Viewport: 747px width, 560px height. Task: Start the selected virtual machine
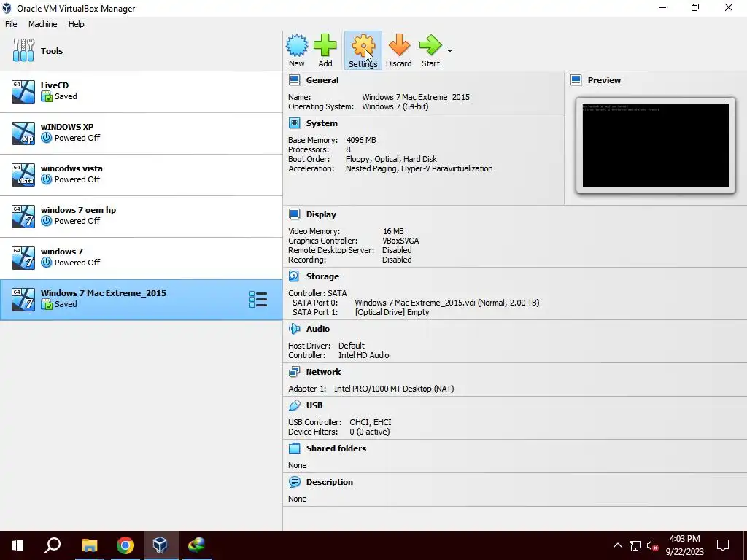pyautogui.click(x=430, y=50)
